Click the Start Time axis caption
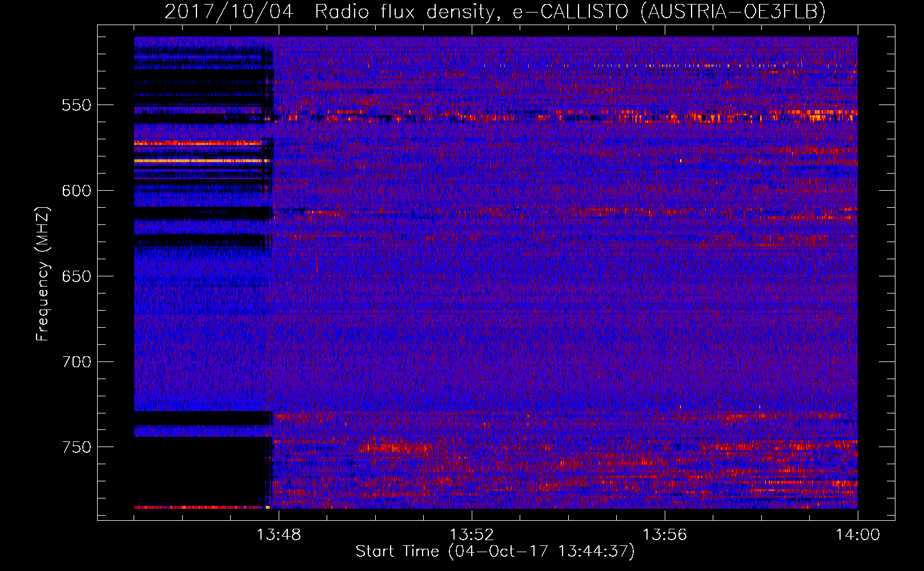The height and width of the screenshot is (571, 924). pyautogui.click(x=495, y=552)
